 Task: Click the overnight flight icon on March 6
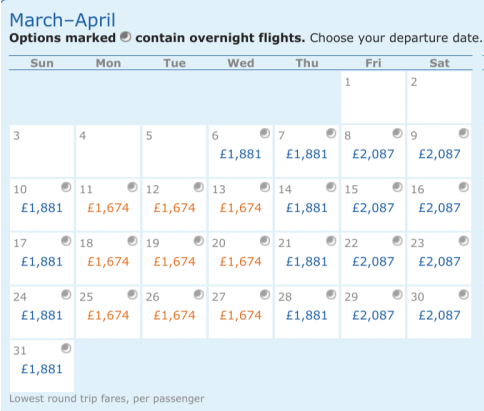[265, 134]
